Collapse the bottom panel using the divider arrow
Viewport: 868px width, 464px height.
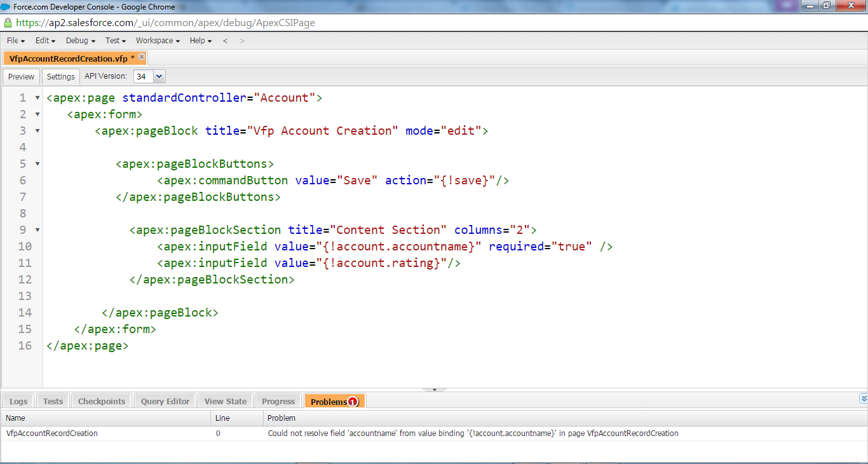coord(435,389)
